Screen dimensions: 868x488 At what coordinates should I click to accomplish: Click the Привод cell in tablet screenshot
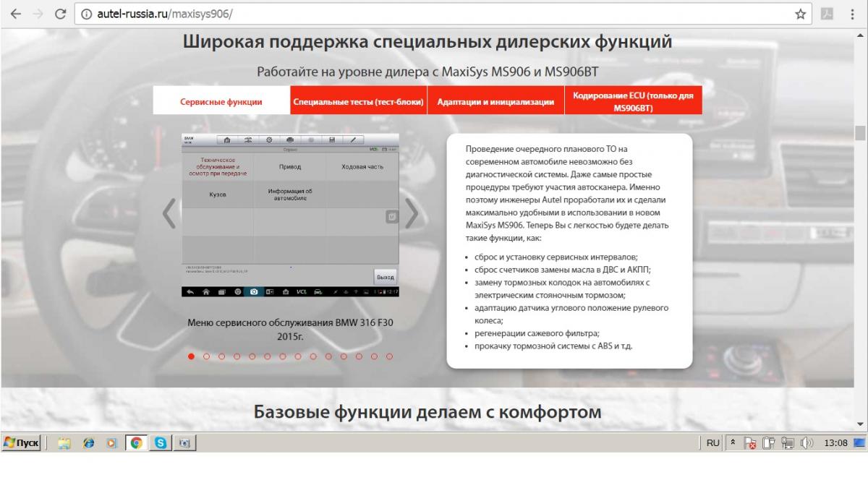click(x=290, y=167)
